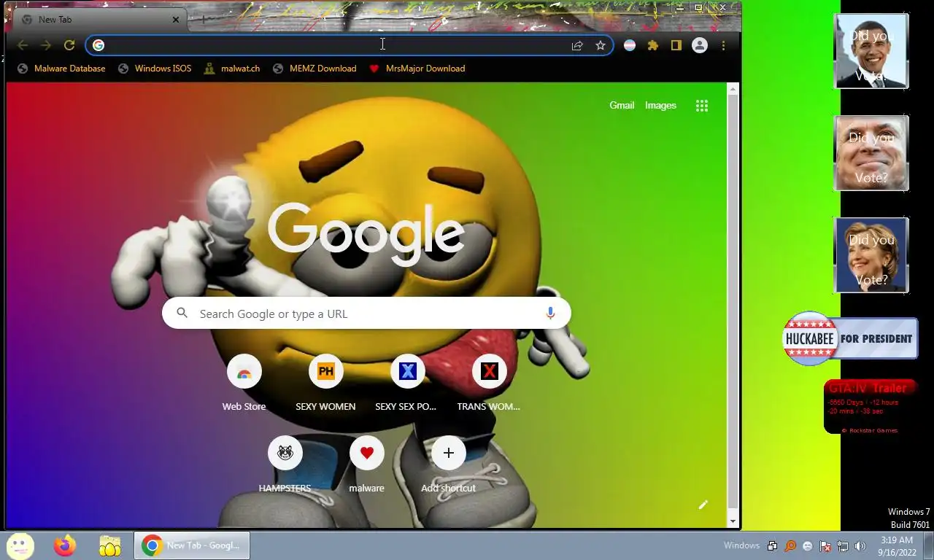Open the Google apps grid
This screenshot has width=934, height=560.
point(702,106)
